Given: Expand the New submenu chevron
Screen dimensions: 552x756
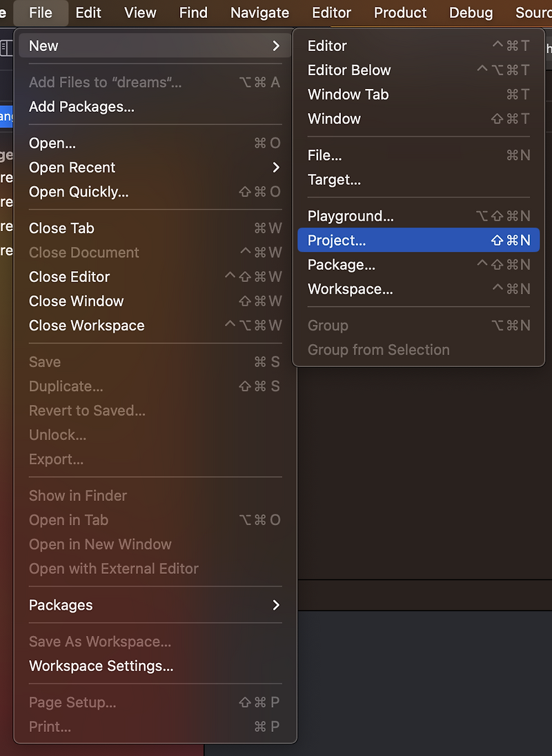Looking at the screenshot, I should pyautogui.click(x=277, y=46).
